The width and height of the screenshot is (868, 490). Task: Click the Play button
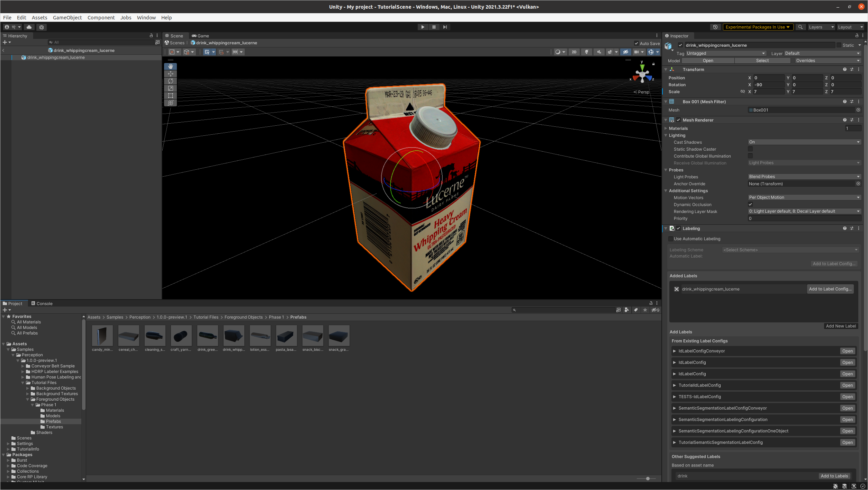tap(423, 27)
